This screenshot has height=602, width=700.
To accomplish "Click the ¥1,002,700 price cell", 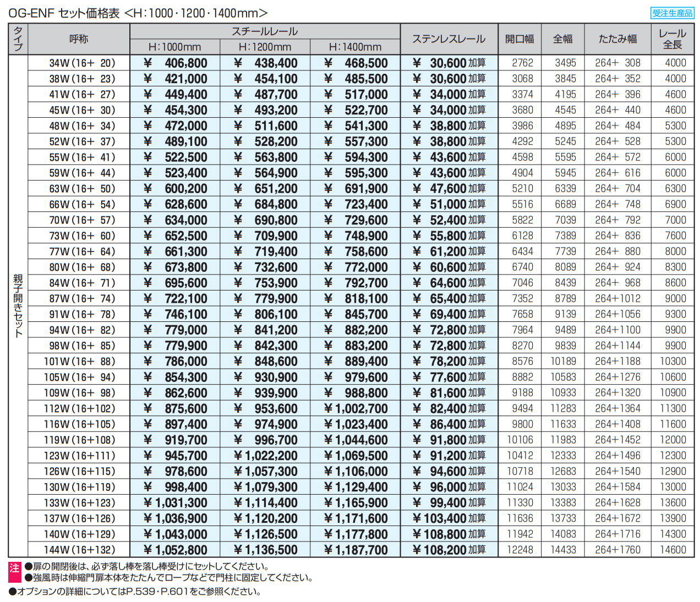I will coord(356,409).
